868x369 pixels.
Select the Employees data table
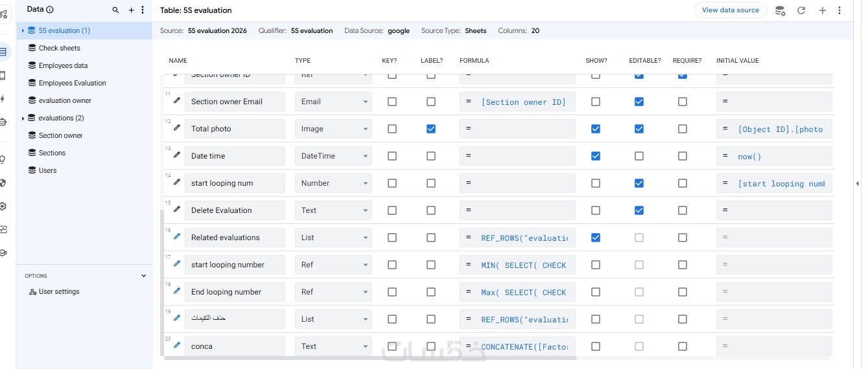tap(63, 65)
